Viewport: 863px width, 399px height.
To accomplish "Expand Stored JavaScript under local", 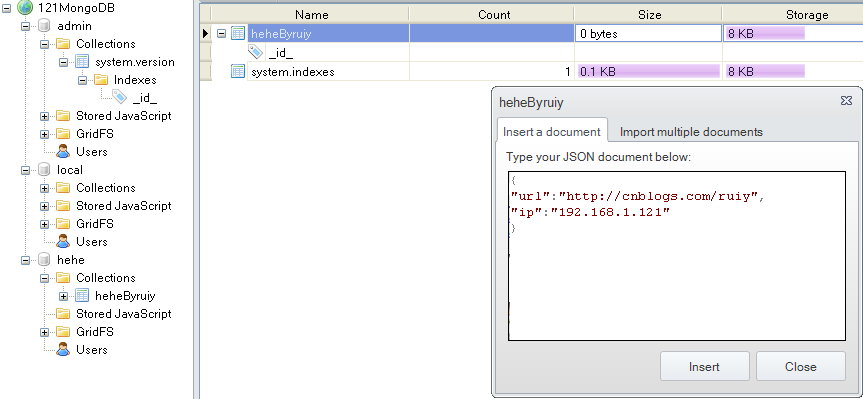I will point(45,206).
